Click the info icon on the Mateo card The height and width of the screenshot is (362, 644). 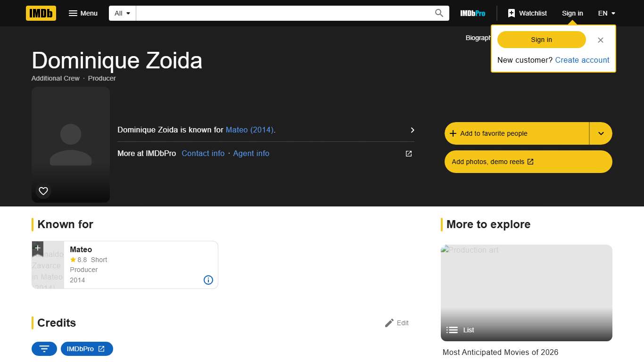208,280
